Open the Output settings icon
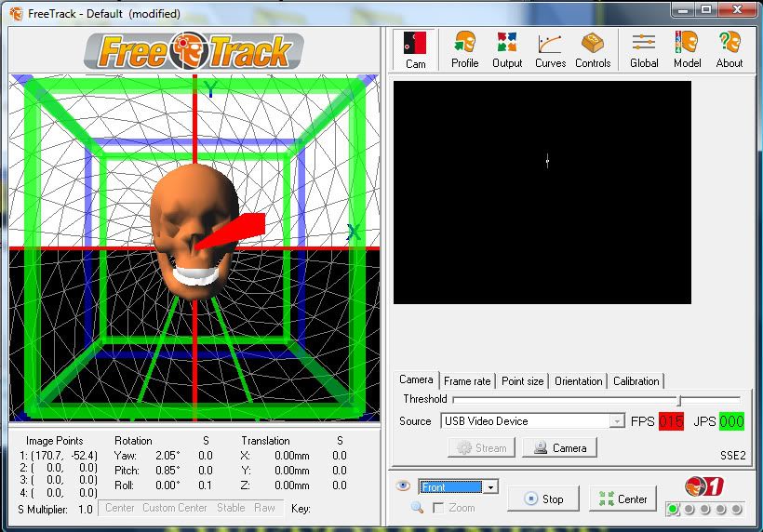The image size is (763, 532). [507, 49]
